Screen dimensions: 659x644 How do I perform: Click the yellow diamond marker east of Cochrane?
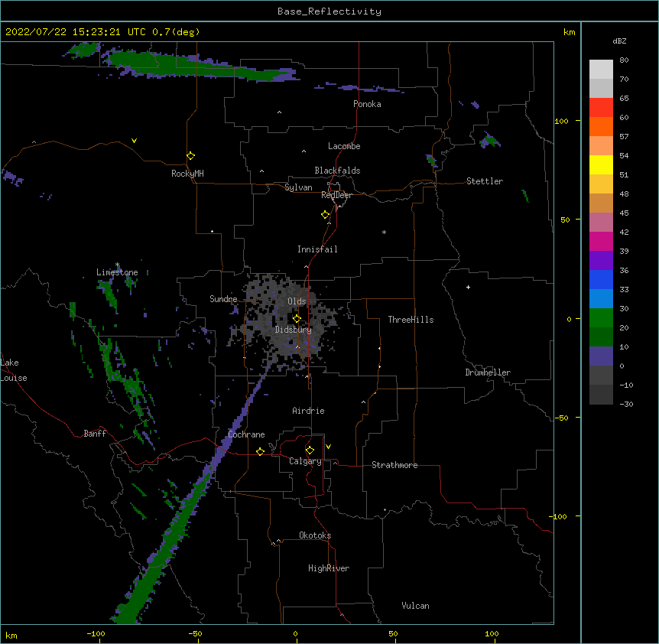point(260,451)
